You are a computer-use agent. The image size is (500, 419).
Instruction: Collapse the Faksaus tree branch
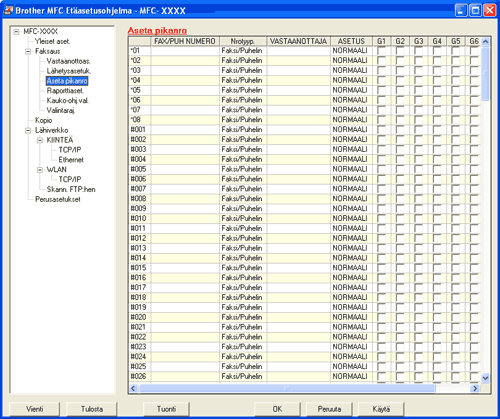point(28,51)
